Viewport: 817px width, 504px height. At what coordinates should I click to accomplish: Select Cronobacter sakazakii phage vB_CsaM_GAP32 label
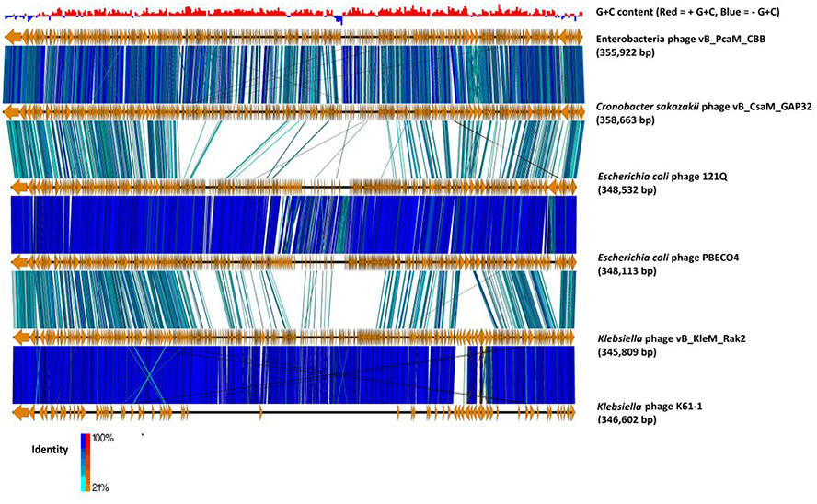pos(704,107)
